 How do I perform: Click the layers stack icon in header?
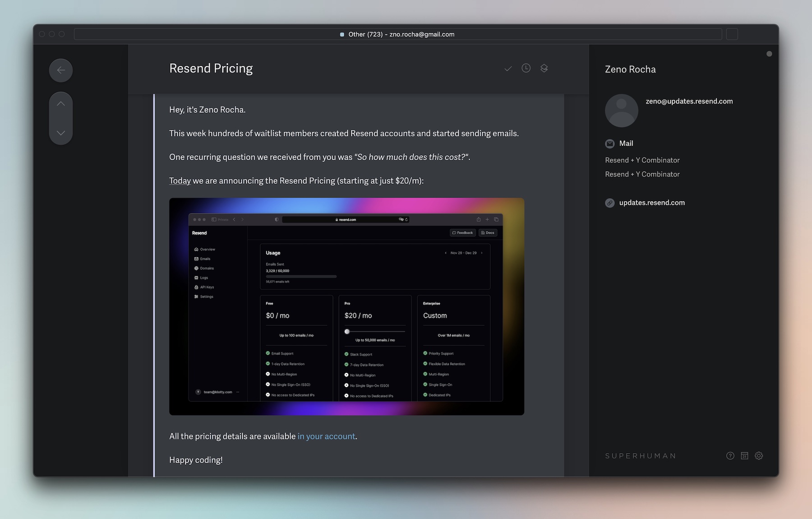click(544, 68)
